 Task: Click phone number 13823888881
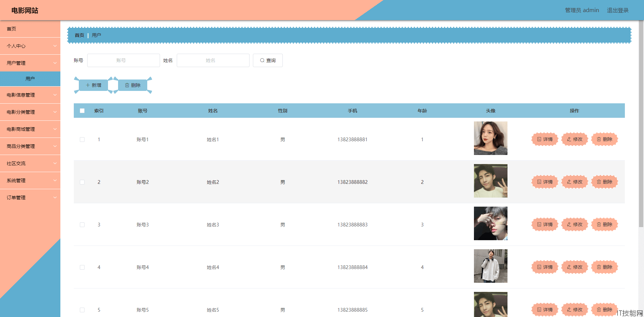coord(353,140)
